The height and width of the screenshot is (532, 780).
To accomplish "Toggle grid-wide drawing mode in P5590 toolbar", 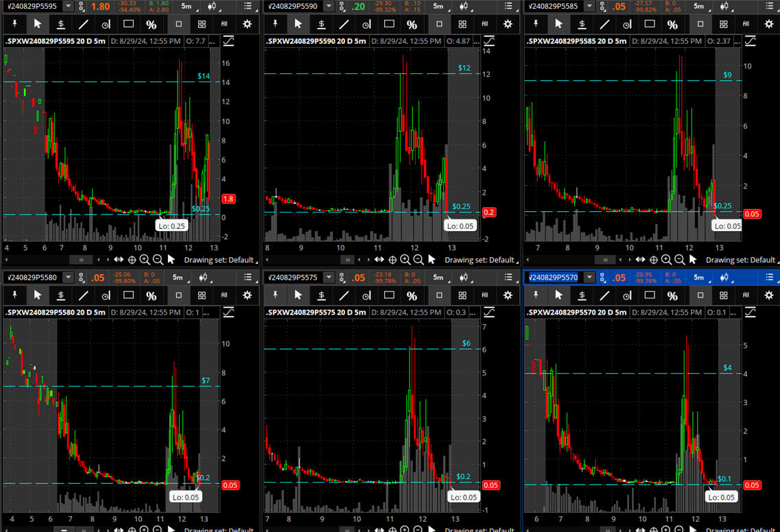I will coord(462,24).
